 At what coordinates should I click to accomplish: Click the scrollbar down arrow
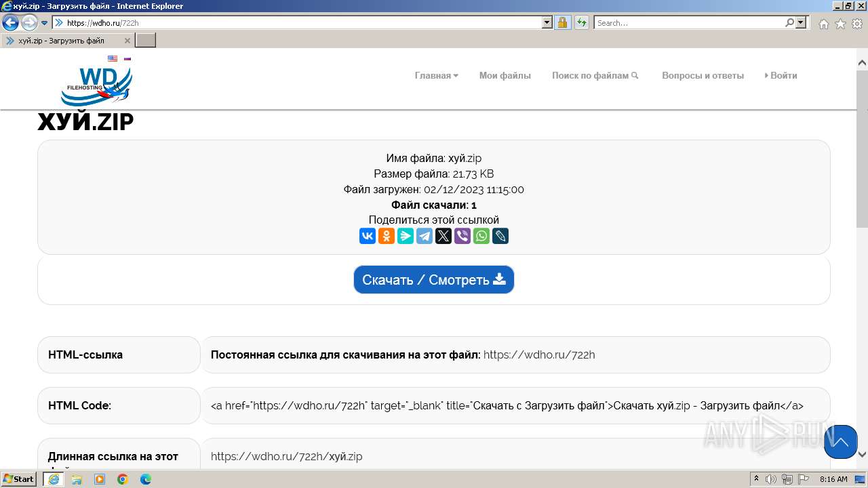(x=863, y=454)
